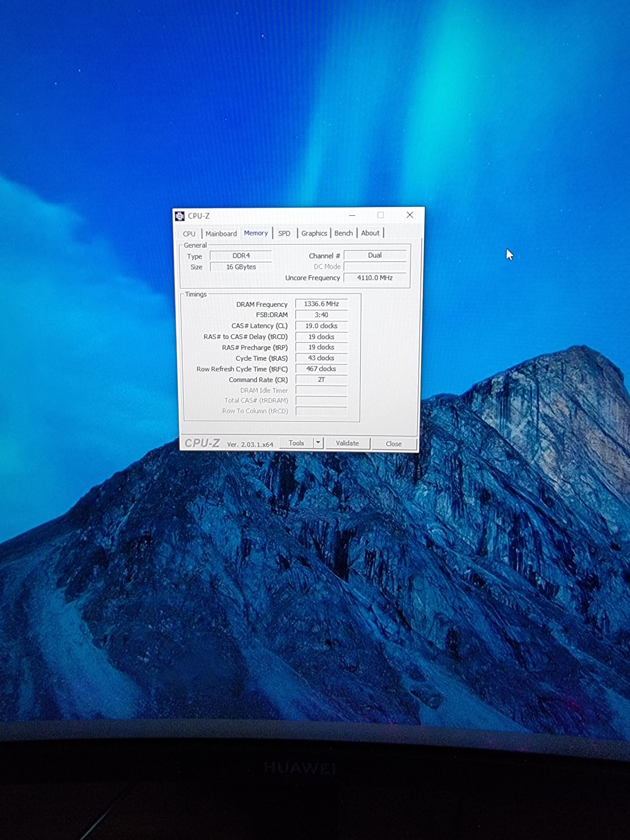The width and height of the screenshot is (630, 840).
Task: Click the tRP 19 clocks value
Action: point(321,347)
